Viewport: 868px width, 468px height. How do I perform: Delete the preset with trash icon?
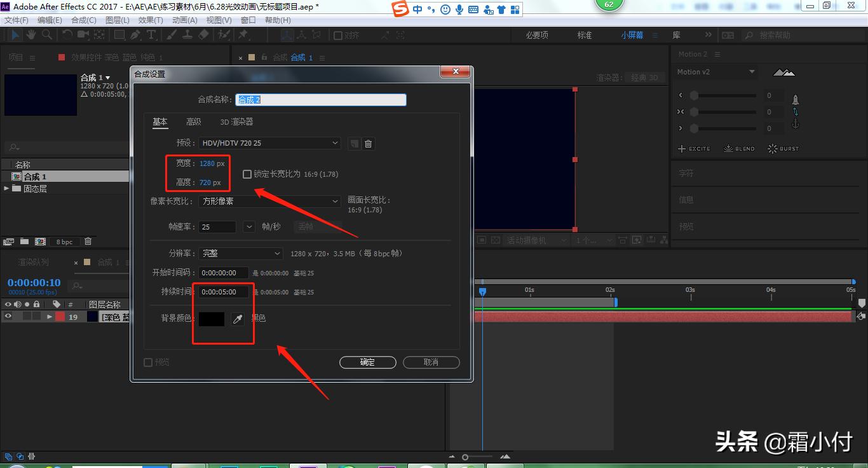click(368, 143)
